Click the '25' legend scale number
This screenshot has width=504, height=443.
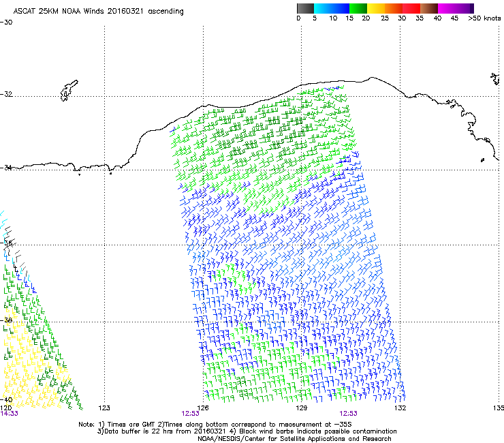point(385,18)
